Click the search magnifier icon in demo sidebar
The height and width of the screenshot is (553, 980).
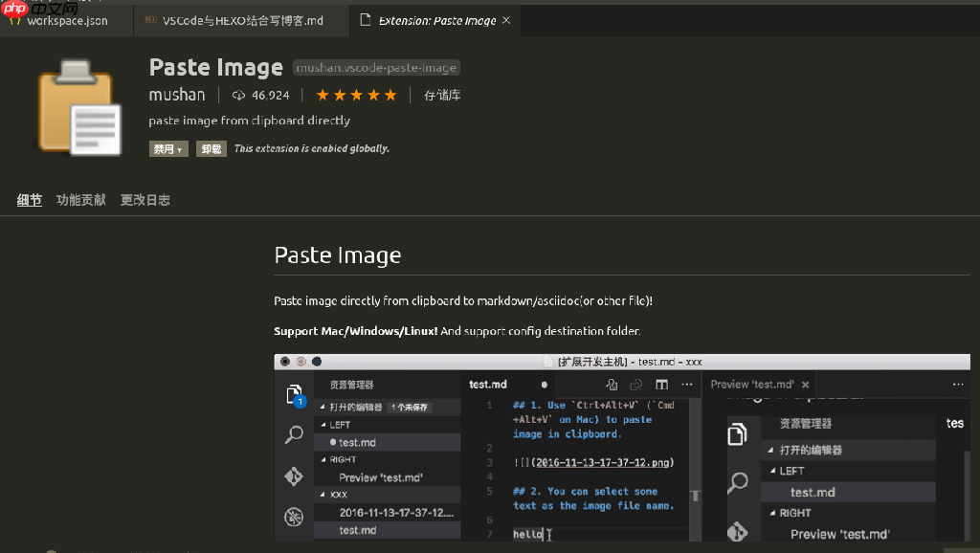pyautogui.click(x=294, y=434)
